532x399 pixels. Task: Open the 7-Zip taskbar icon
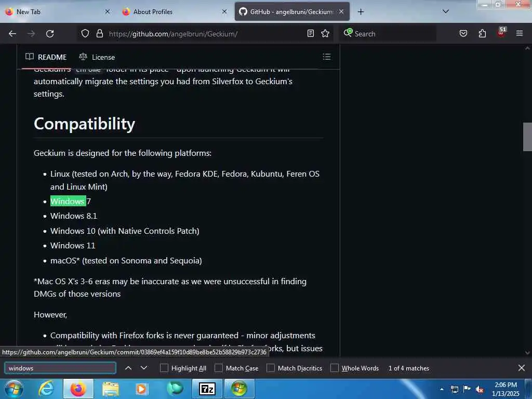(207, 389)
